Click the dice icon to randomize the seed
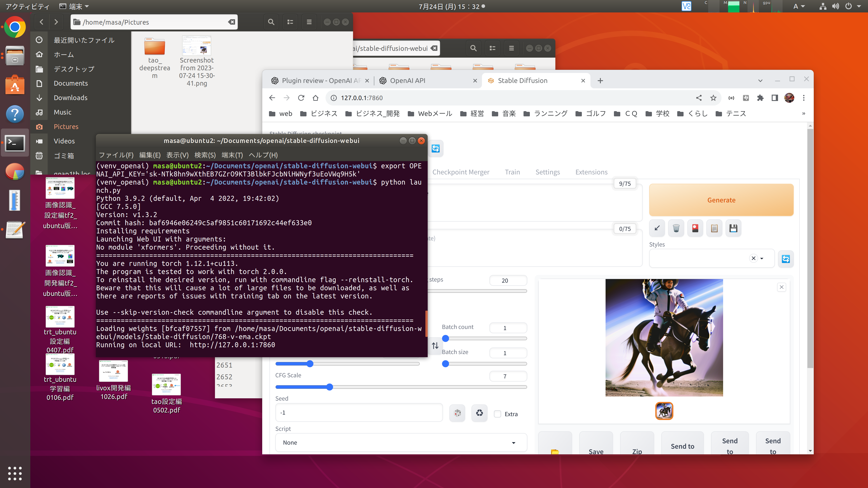The height and width of the screenshot is (488, 868). [x=457, y=413]
